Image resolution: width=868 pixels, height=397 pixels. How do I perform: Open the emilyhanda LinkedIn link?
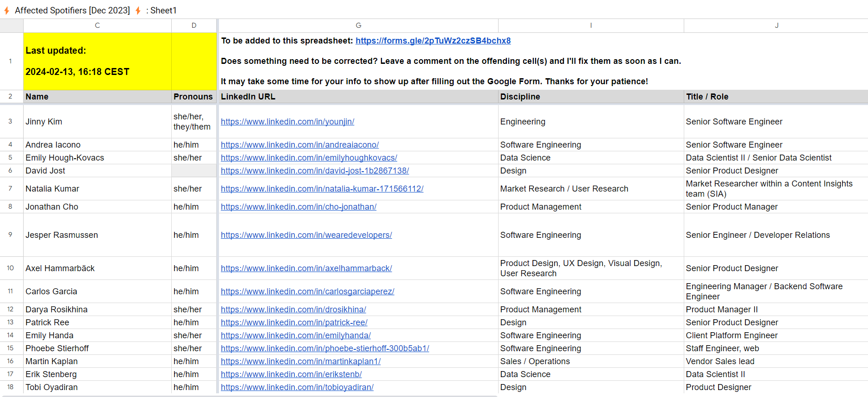coord(296,335)
